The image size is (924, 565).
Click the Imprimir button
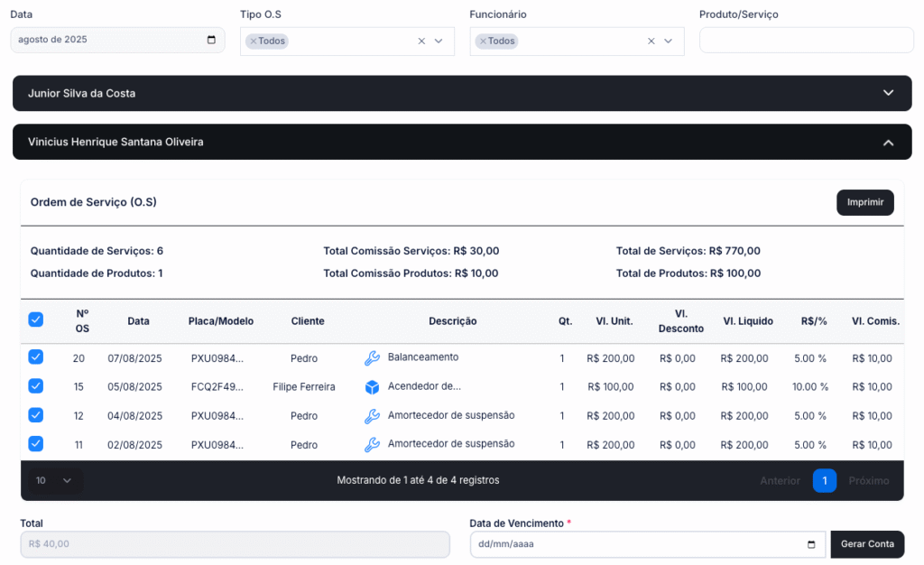coord(864,202)
